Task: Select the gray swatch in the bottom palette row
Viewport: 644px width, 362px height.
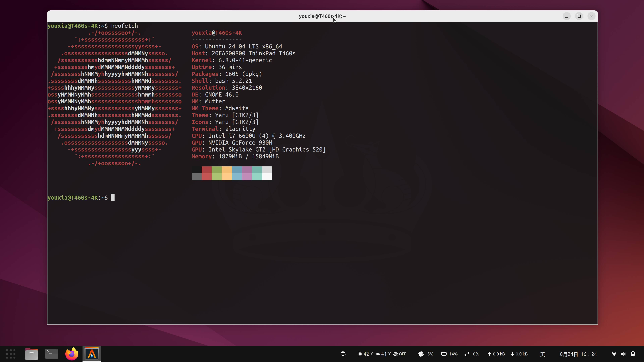Action: (197, 177)
